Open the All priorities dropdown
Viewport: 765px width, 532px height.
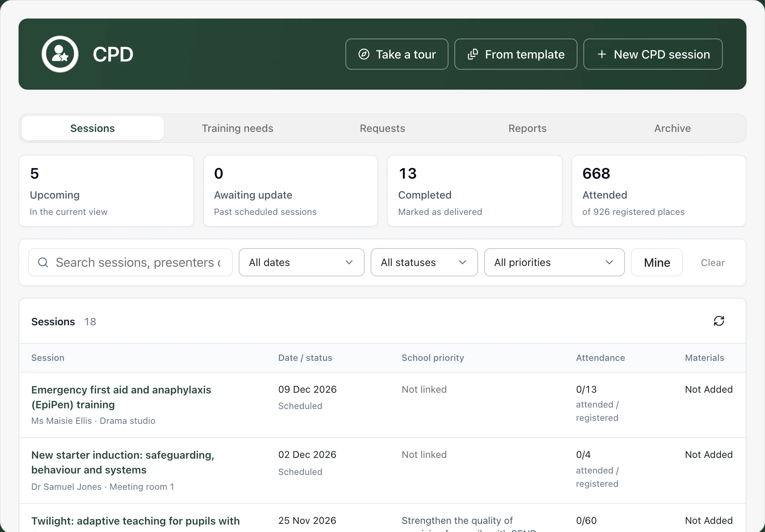click(554, 262)
